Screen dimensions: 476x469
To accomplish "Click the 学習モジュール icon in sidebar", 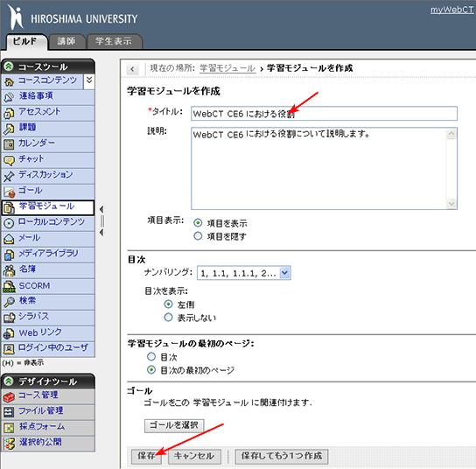I will pyautogui.click(x=9, y=207).
